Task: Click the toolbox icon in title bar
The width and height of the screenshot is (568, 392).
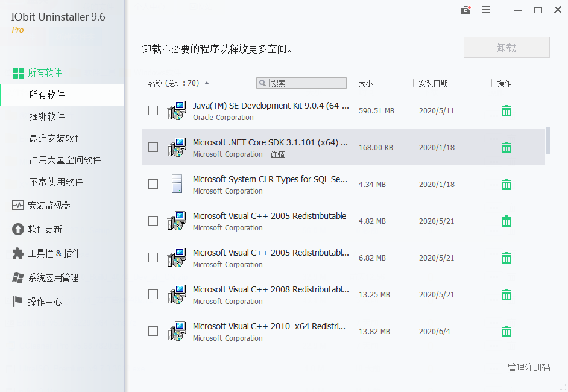Action: coord(466,10)
